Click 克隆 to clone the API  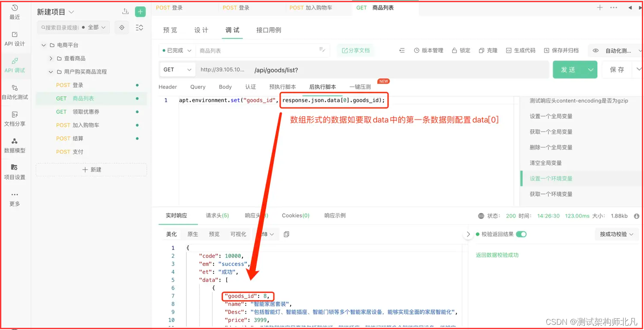click(x=488, y=51)
